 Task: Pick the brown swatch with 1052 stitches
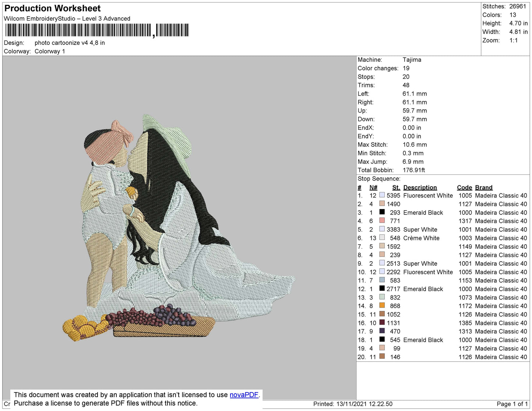[382, 314]
